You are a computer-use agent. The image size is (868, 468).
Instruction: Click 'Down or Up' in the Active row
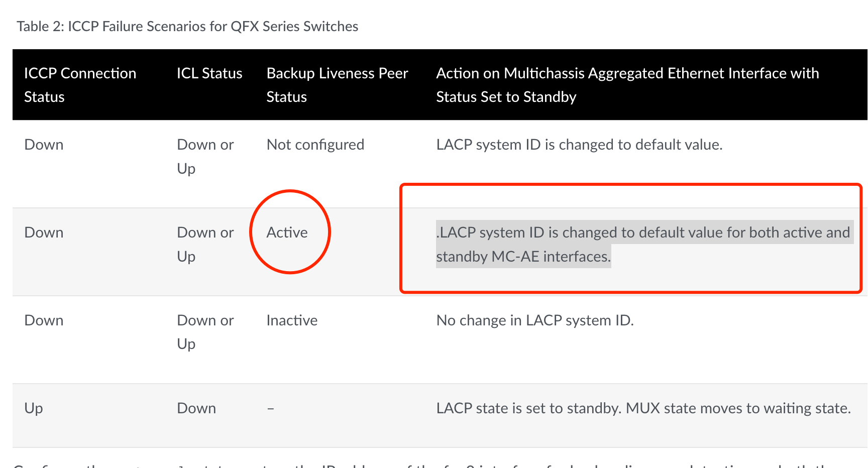pyautogui.click(x=205, y=245)
